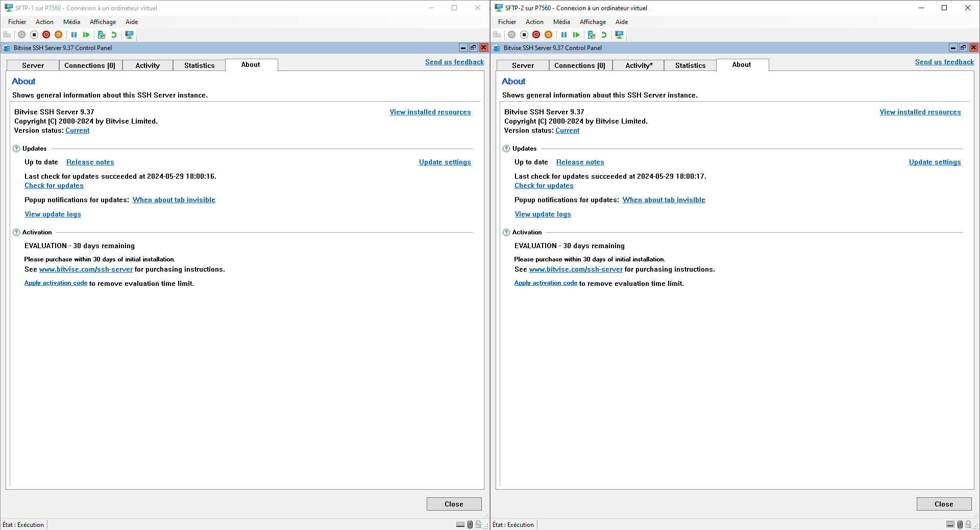Click mouse status icon in SFTP-2 status bar
This screenshot has height=530, width=980.
click(960, 524)
